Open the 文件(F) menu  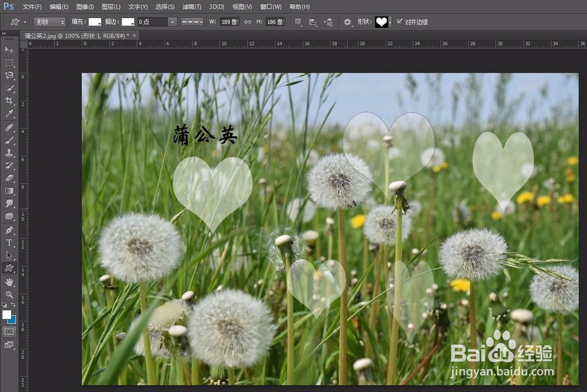click(32, 6)
